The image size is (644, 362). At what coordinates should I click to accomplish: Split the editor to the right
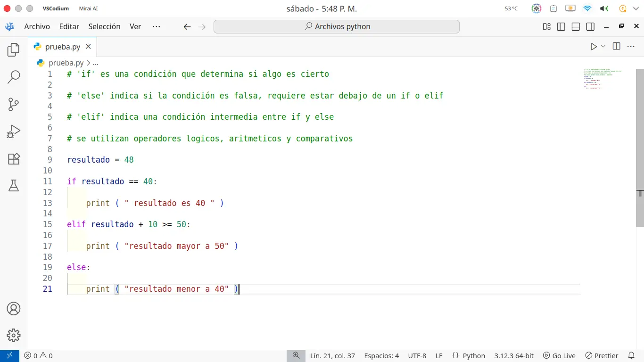pyautogui.click(x=616, y=46)
